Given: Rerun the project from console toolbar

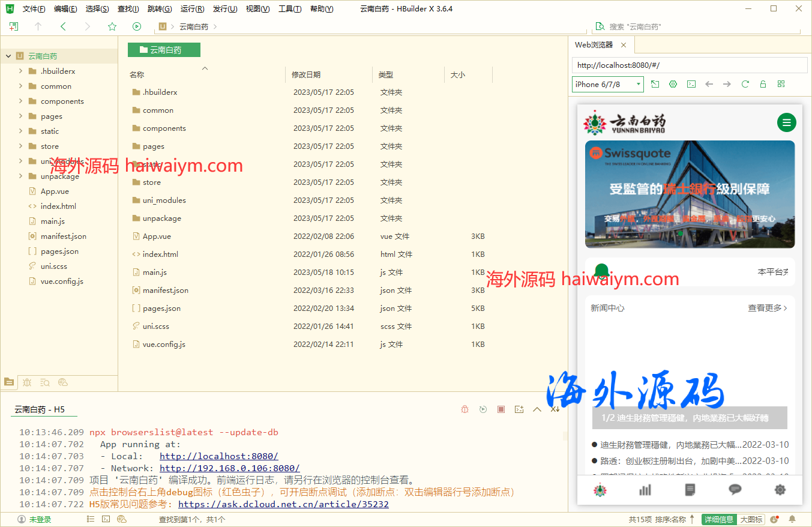Looking at the screenshot, I should pos(483,409).
